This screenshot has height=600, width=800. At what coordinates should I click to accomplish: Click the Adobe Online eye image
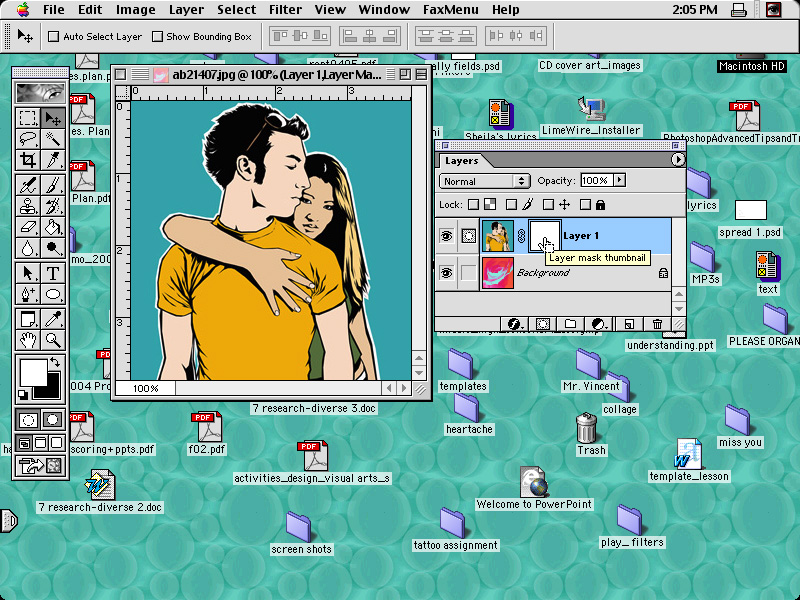tap(40, 93)
